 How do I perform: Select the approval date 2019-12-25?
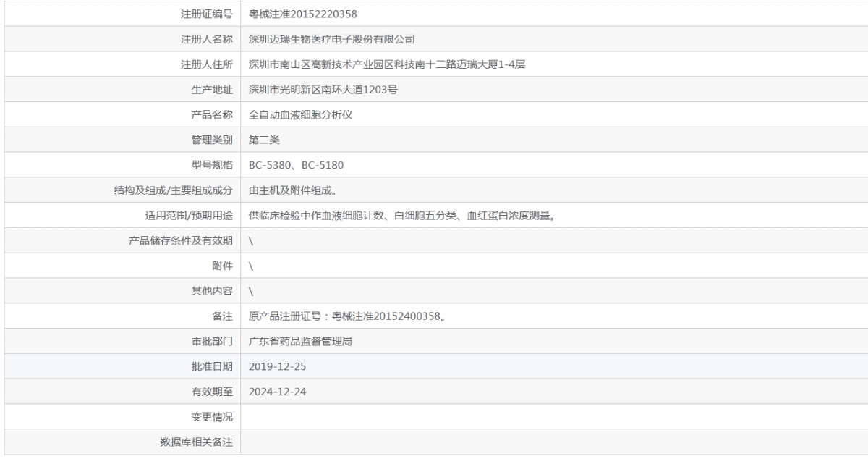coord(277,366)
